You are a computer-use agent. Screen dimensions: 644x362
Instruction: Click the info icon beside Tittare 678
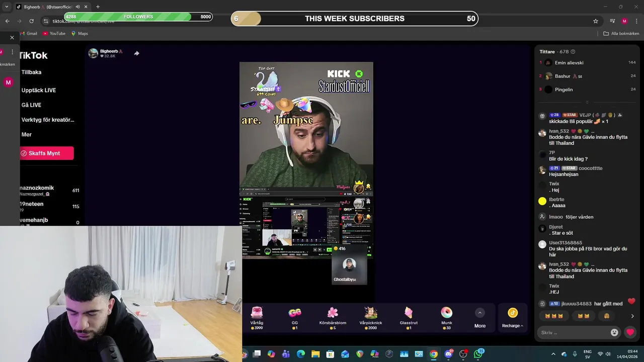(x=573, y=52)
